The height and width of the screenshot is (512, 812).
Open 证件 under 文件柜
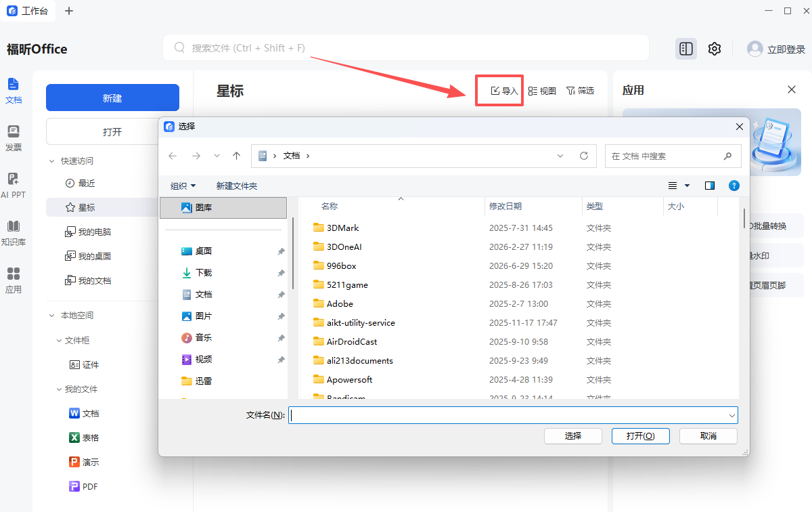click(x=85, y=365)
